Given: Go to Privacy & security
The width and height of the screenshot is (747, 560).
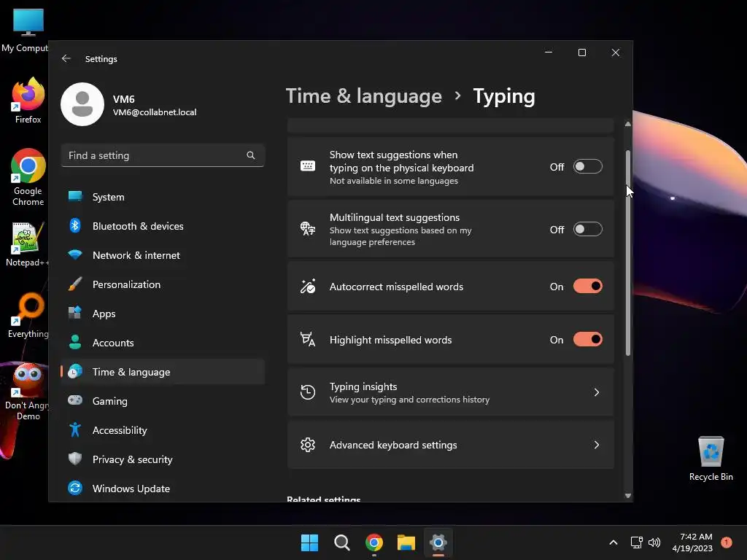Looking at the screenshot, I should point(163,459).
